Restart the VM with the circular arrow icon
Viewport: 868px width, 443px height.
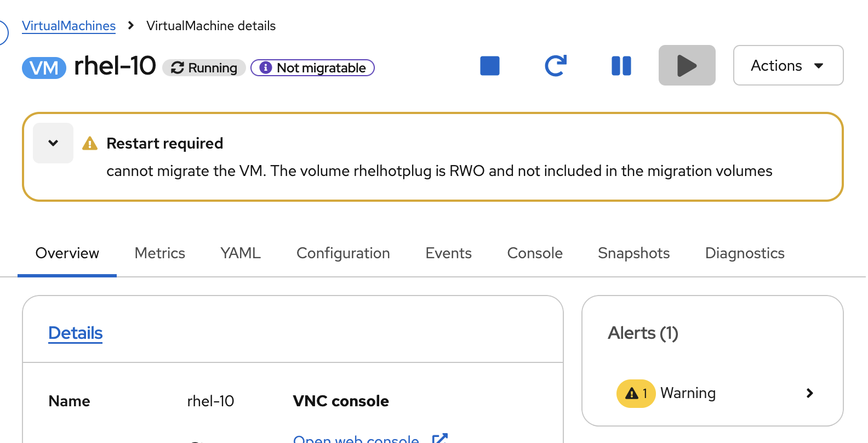click(x=555, y=66)
